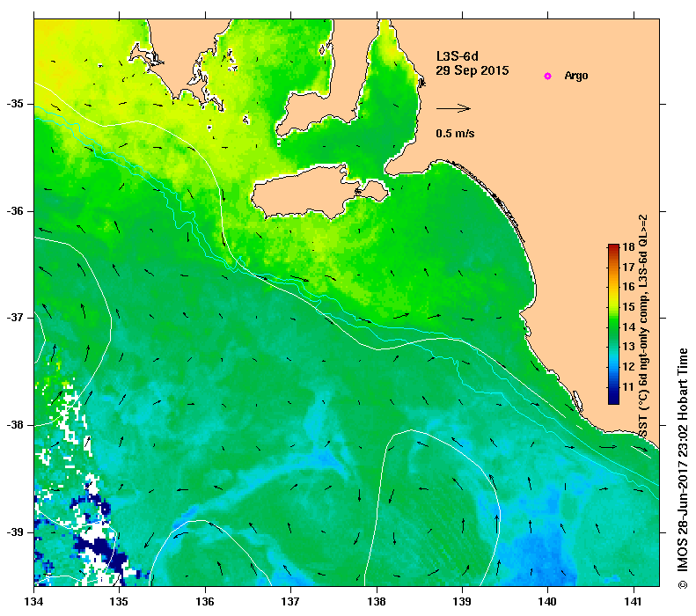Image resolution: width=696 pixels, height=616 pixels.
Task: Click the colorbar value '11'
Action: (x=628, y=386)
